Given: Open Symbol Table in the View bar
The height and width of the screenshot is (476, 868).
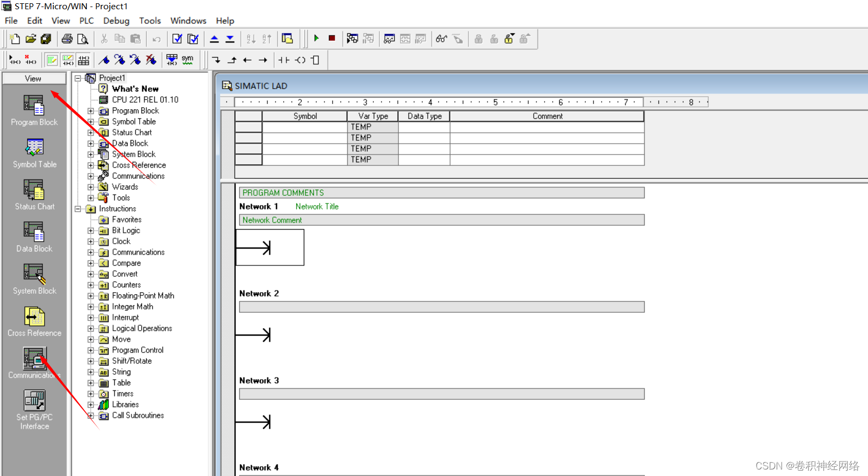Looking at the screenshot, I should pos(34,153).
